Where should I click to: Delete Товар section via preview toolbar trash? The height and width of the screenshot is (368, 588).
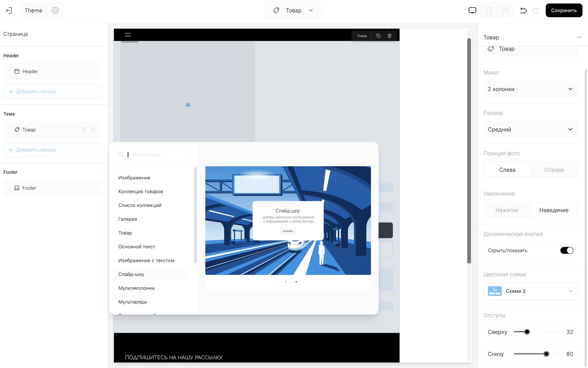tap(389, 36)
